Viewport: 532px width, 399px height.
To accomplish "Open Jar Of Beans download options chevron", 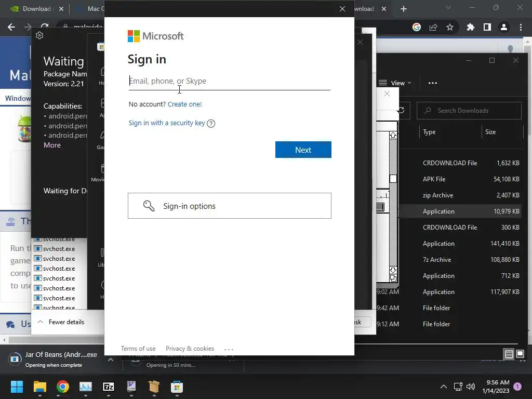I will pyautogui.click(x=111, y=360).
